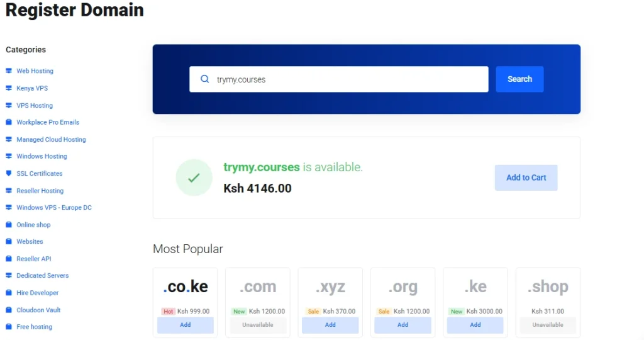Screen dimensions: 644x340
Task: Click the .shop extension label
Action: [548, 286]
